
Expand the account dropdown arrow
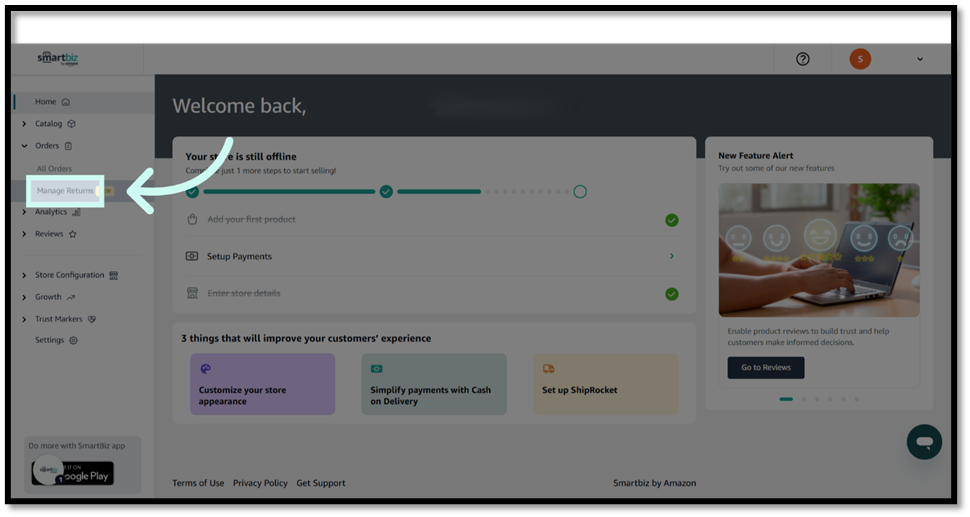(x=920, y=59)
